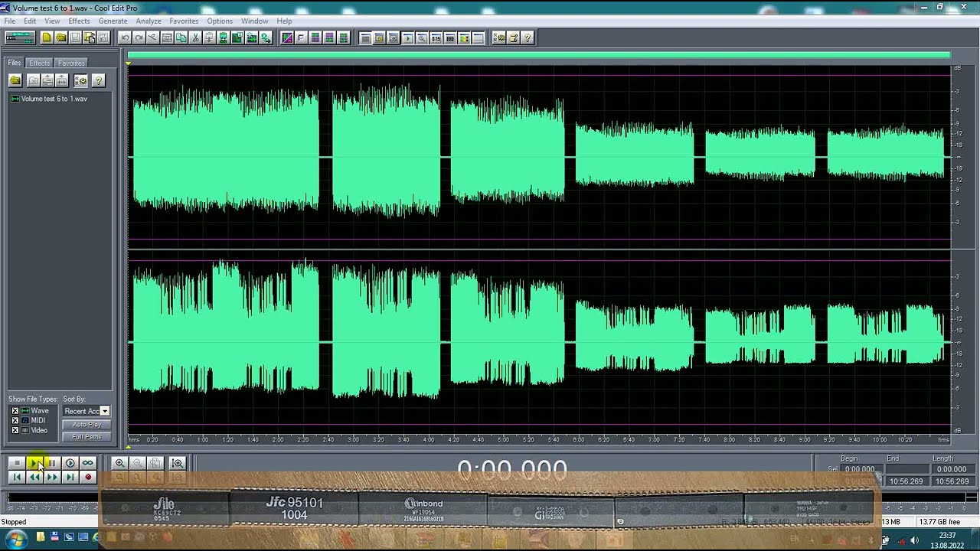Click the selection Length time field
The image size is (980, 551).
click(x=952, y=469)
